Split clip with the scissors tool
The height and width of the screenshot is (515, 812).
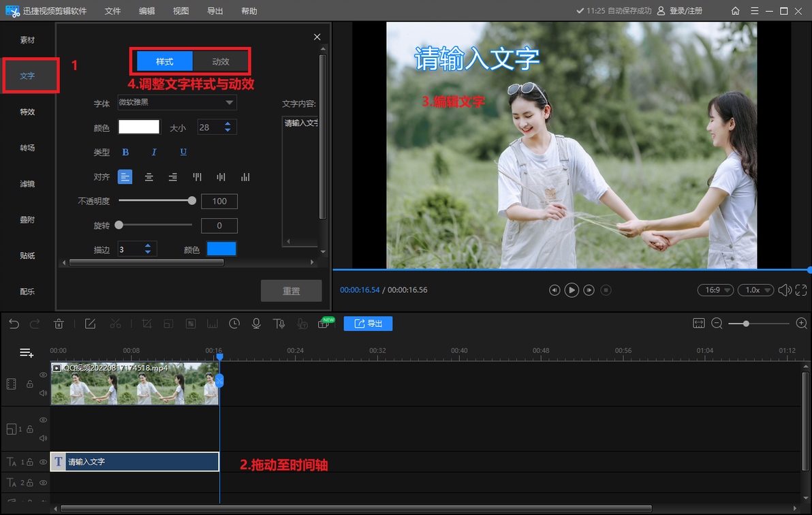point(116,324)
